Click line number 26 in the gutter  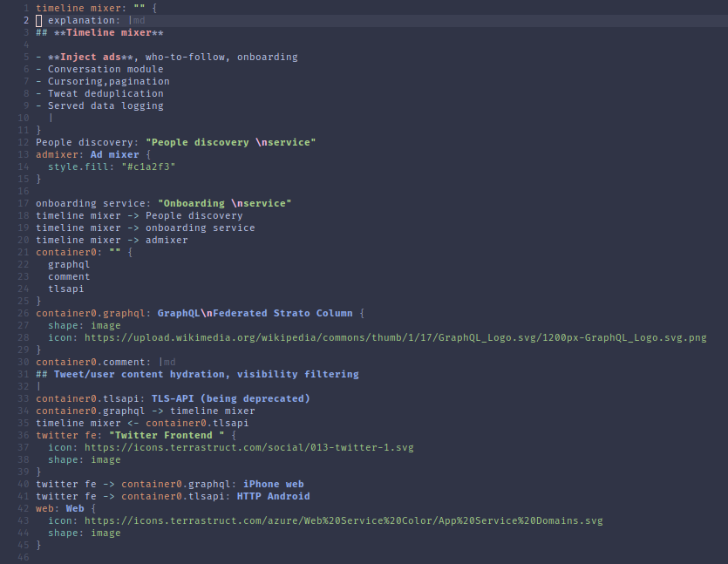coord(24,313)
